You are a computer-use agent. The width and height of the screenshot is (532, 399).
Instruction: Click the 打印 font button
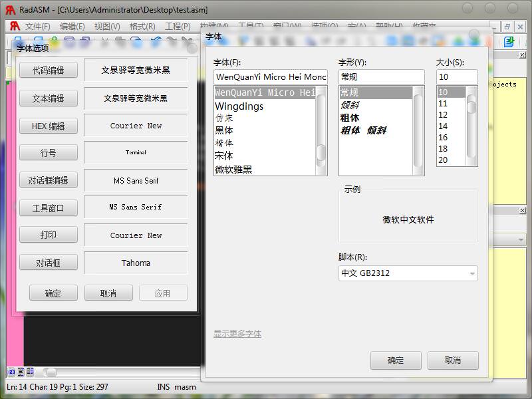(48, 235)
